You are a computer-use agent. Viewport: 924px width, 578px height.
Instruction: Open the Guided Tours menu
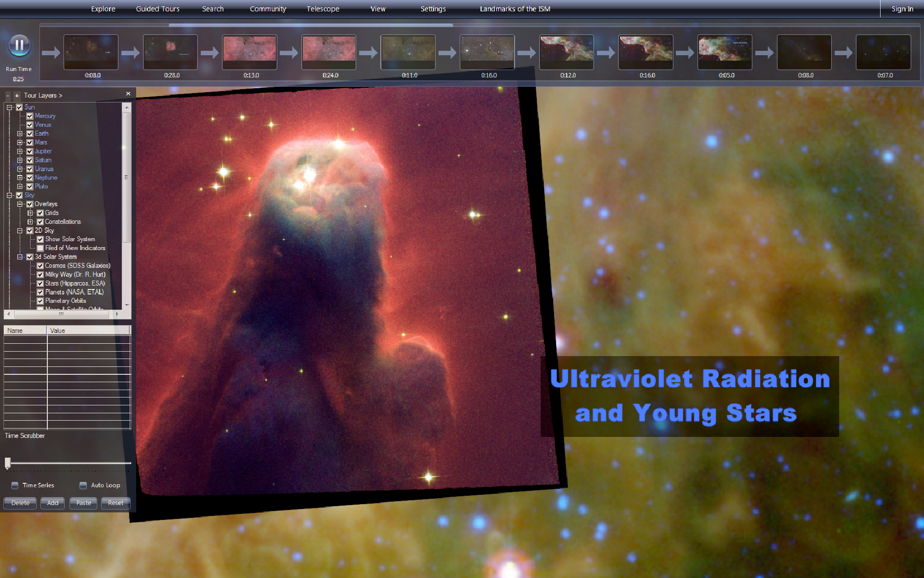click(158, 9)
